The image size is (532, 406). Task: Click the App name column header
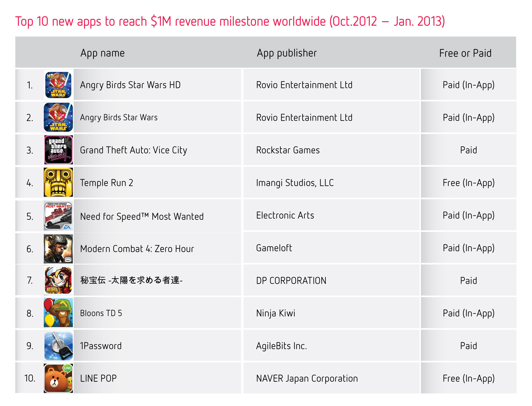point(103,53)
